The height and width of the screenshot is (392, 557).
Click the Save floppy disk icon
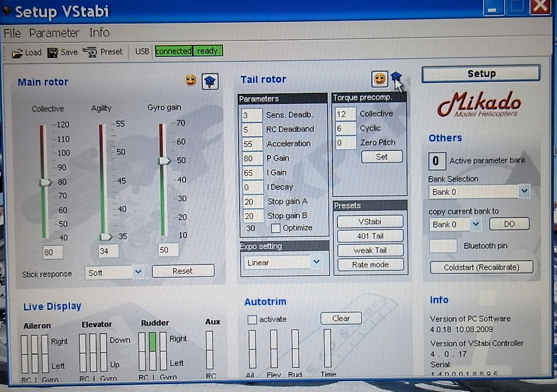pos(53,53)
